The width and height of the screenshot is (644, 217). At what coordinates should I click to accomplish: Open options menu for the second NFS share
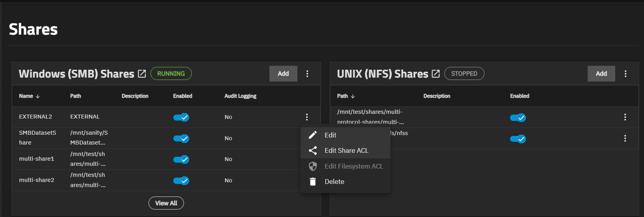[625, 138]
